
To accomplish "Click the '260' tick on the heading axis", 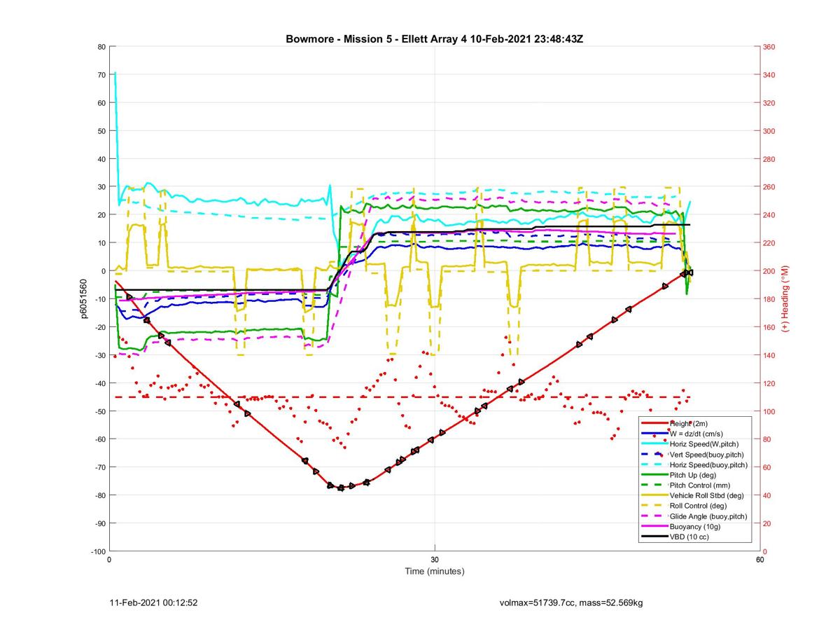I will pyautogui.click(x=769, y=187).
